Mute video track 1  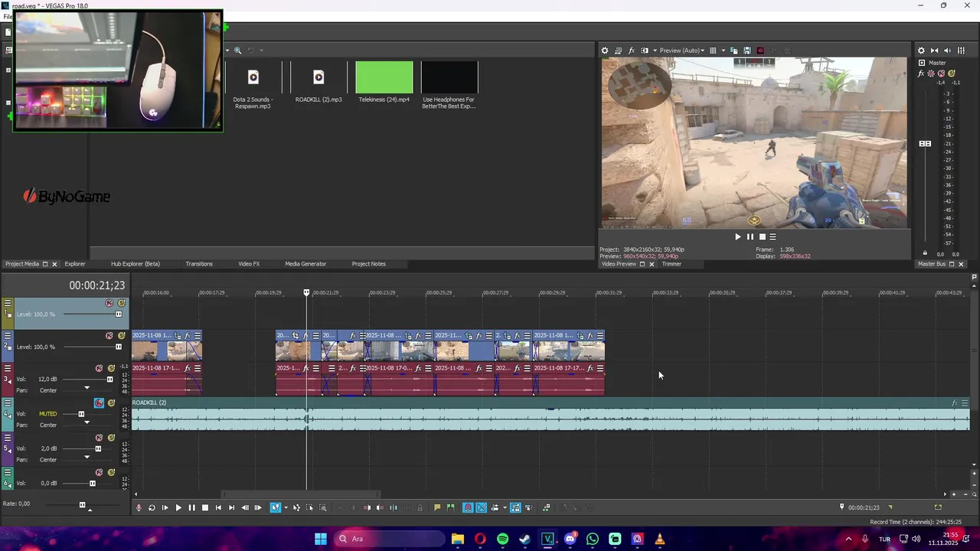[x=109, y=303]
